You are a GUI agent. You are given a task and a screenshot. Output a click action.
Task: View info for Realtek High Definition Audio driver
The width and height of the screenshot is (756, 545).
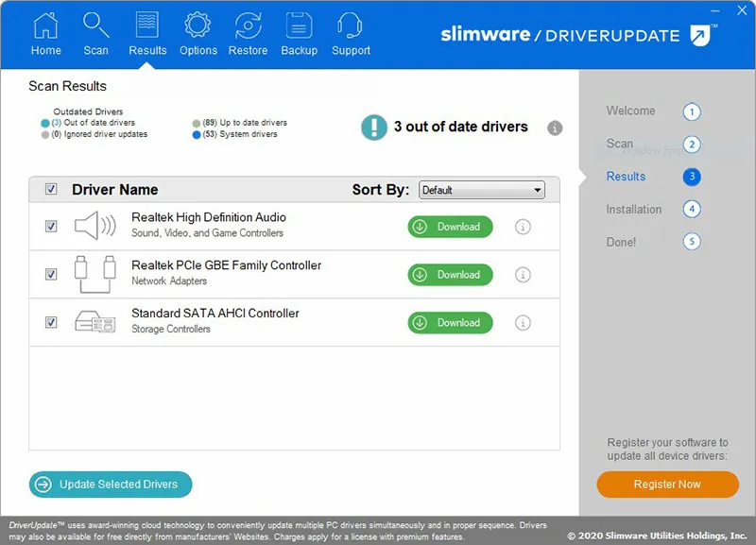(523, 227)
